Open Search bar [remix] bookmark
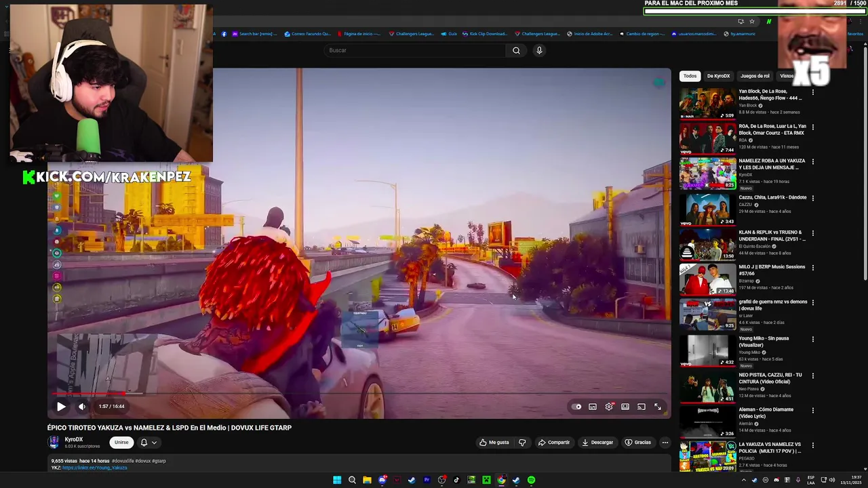The width and height of the screenshot is (868, 488). (x=255, y=34)
